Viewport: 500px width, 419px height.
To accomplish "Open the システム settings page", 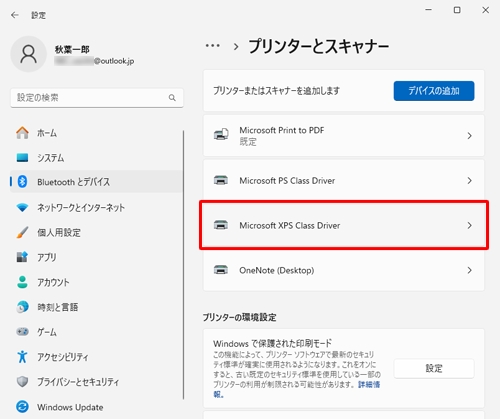I will 97,157.
